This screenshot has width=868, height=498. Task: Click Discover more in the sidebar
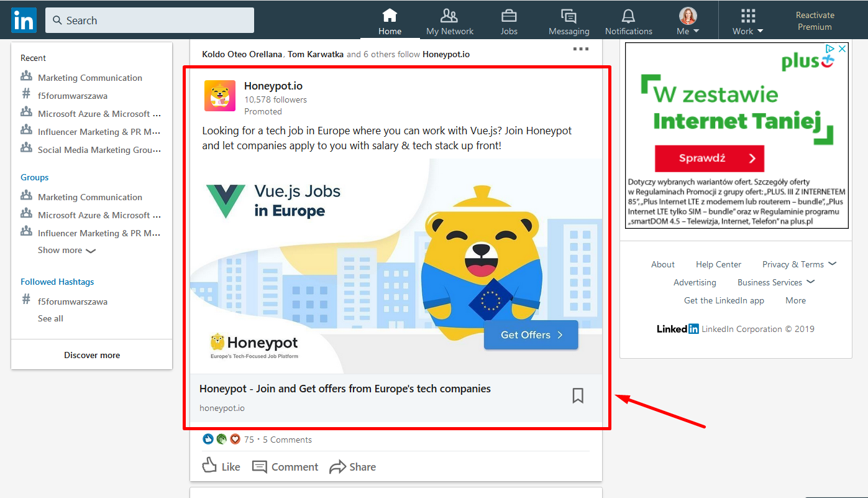coord(92,355)
